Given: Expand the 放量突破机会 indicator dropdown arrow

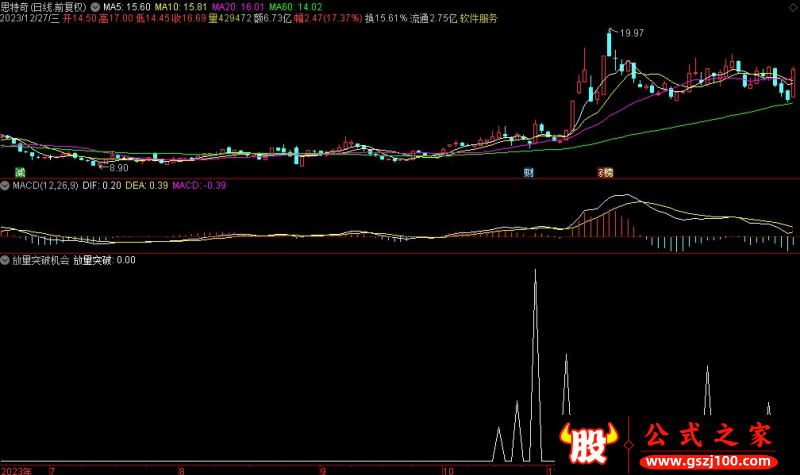Looking at the screenshot, I should (5, 260).
